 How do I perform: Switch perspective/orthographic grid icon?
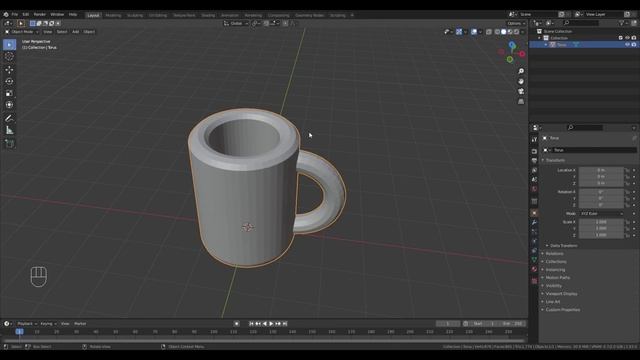(521, 101)
